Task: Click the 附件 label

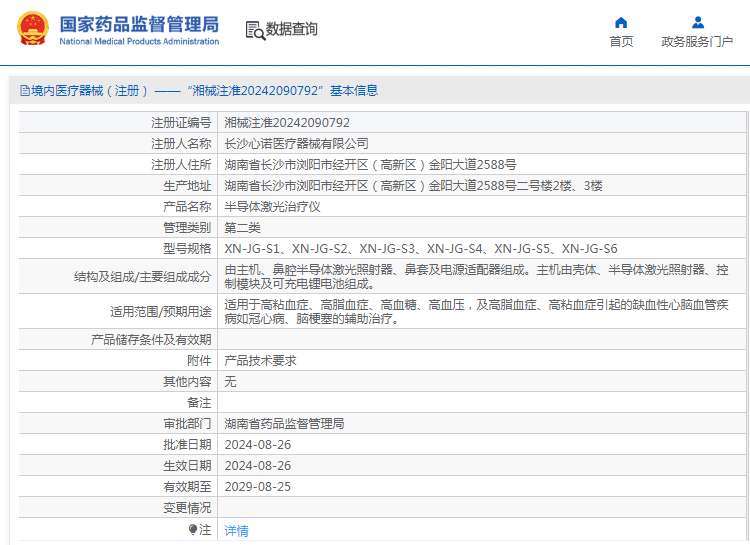Action: click(199, 361)
